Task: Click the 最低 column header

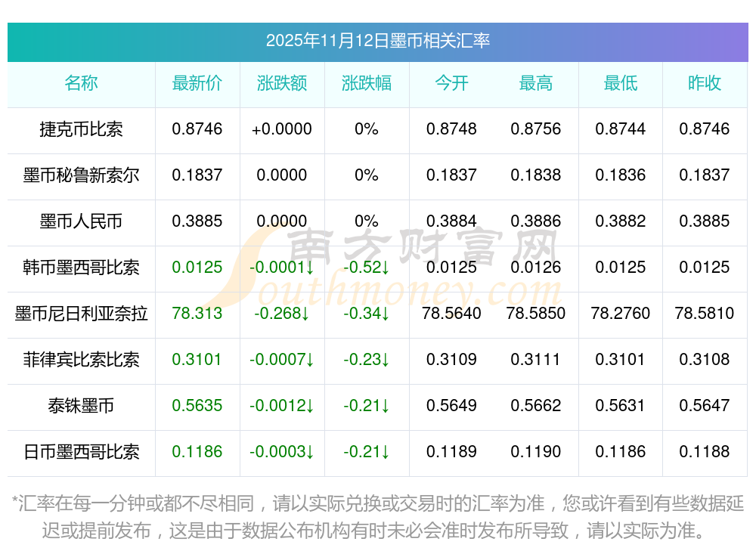Action: coord(621,83)
